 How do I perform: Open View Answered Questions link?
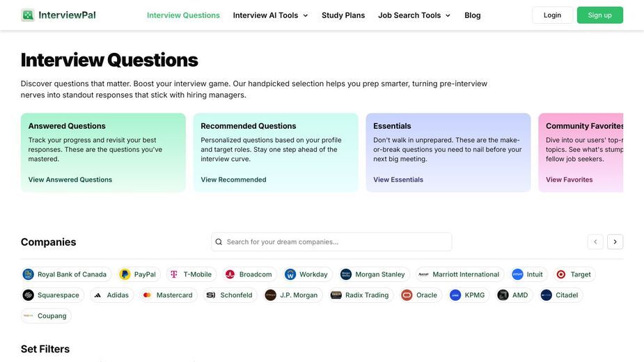tap(70, 180)
